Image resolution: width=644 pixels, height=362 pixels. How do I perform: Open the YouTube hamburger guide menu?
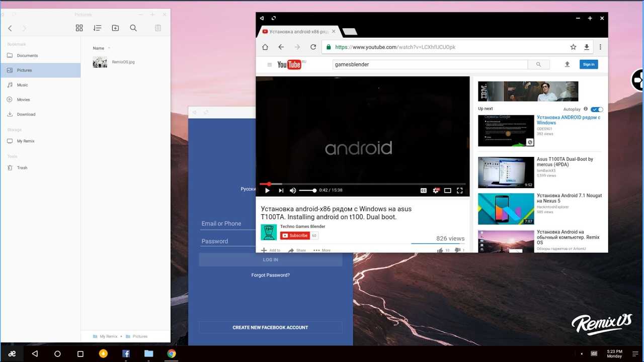tap(269, 64)
